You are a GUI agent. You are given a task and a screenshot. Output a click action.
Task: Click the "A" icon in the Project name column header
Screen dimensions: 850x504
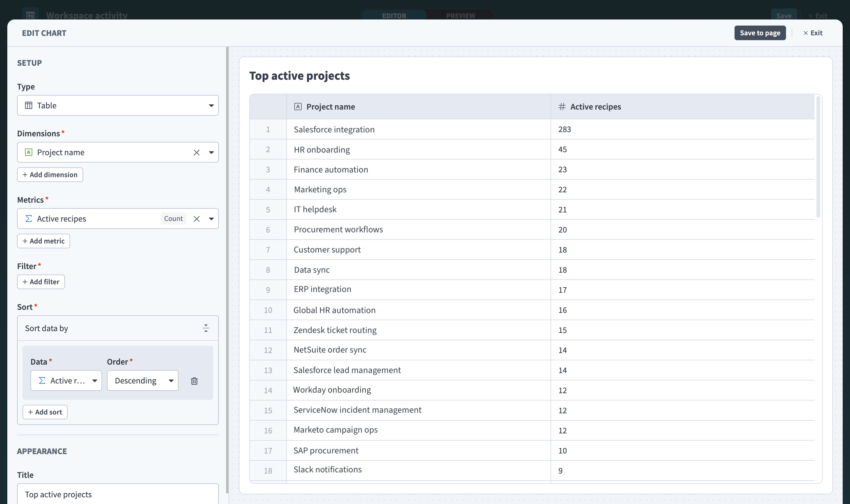(x=298, y=106)
